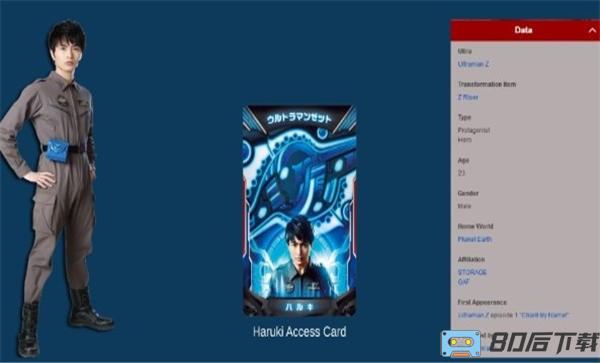Open the Haruki Access Card image
Viewport: 600px width, 363px height.
tap(300, 211)
